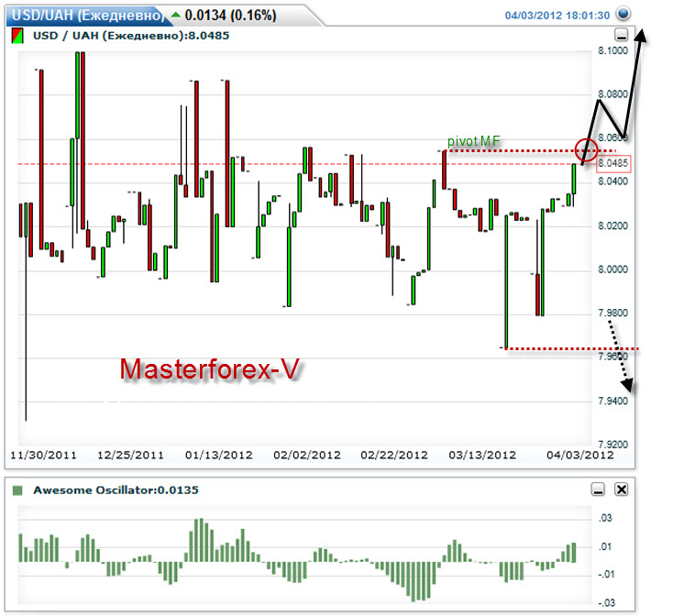Image resolution: width=684 pixels, height=616 pixels.
Task: Click the current price tag 8.0485 on axis
Action: pos(613,163)
